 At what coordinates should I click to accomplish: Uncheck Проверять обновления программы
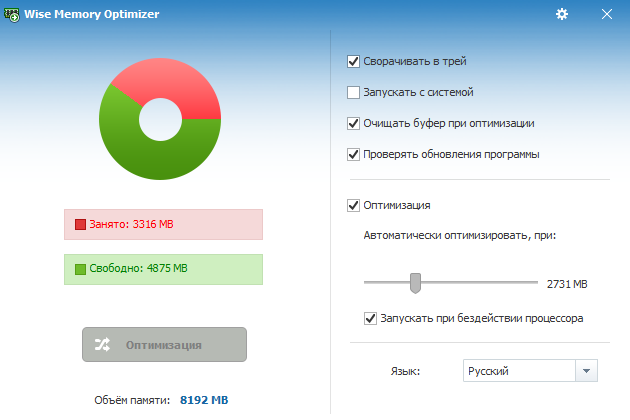click(353, 154)
